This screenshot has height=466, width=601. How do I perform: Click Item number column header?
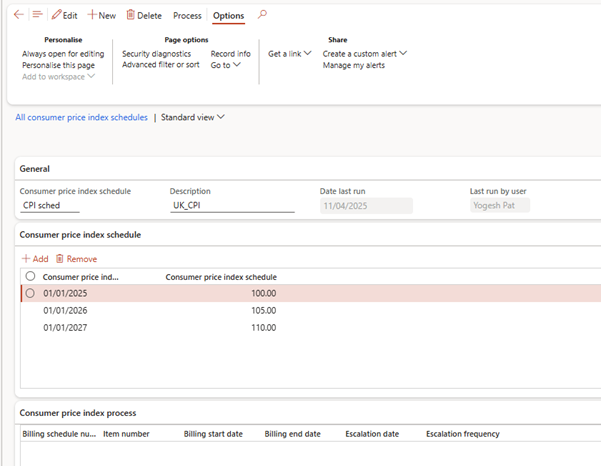tap(126, 434)
